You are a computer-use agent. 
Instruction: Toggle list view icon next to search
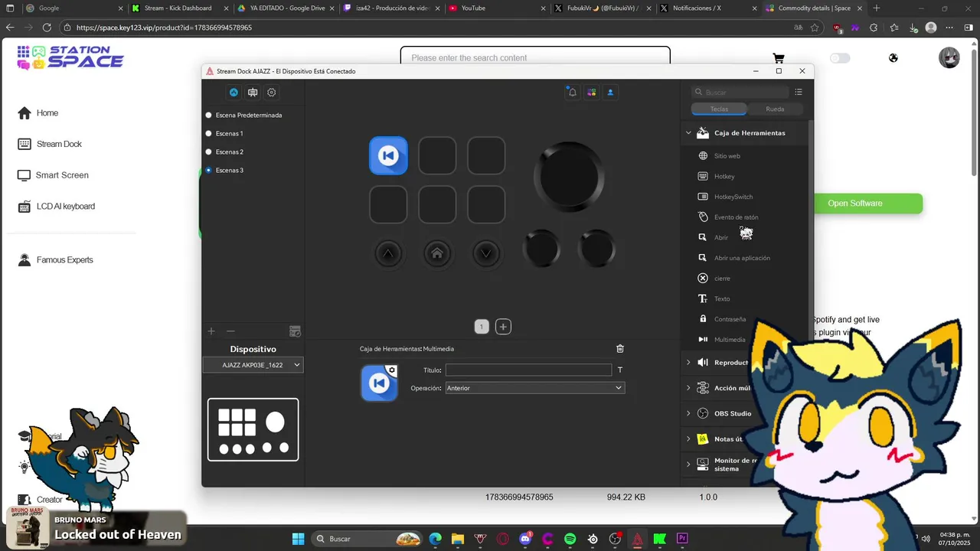pyautogui.click(x=799, y=92)
